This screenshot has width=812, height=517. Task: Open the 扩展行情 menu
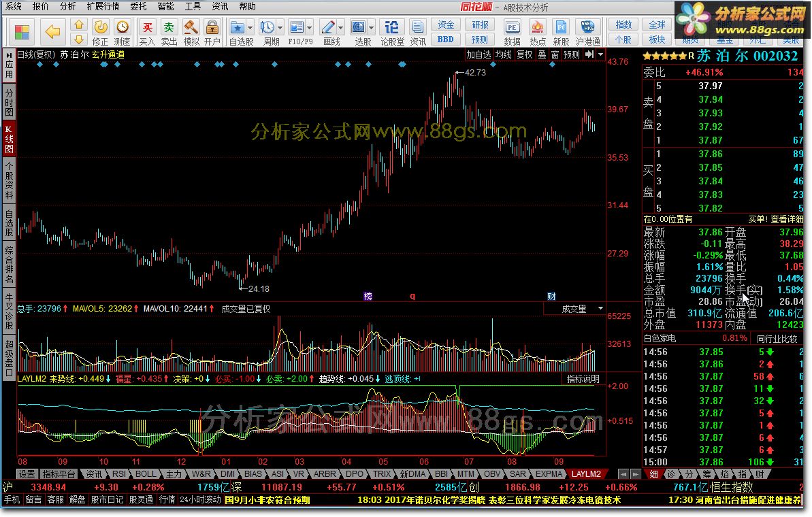pyautogui.click(x=103, y=6)
